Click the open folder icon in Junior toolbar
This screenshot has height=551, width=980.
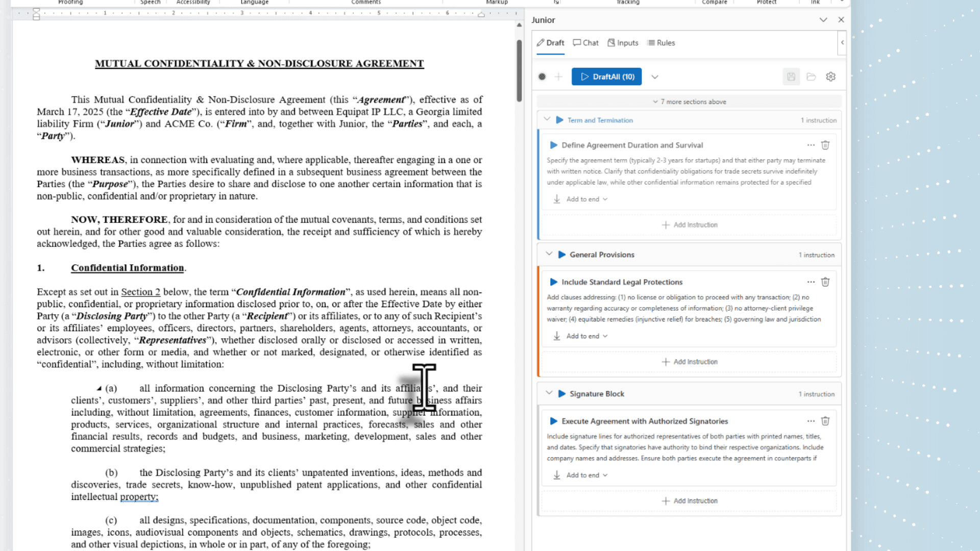pyautogui.click(x=811, y=77)
